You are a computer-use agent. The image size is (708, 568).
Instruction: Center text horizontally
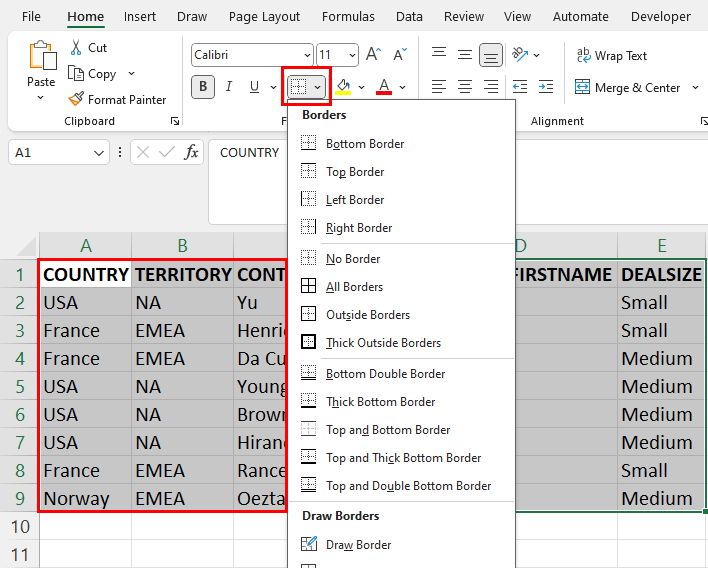pyautogui.click(x=465, y=86)
